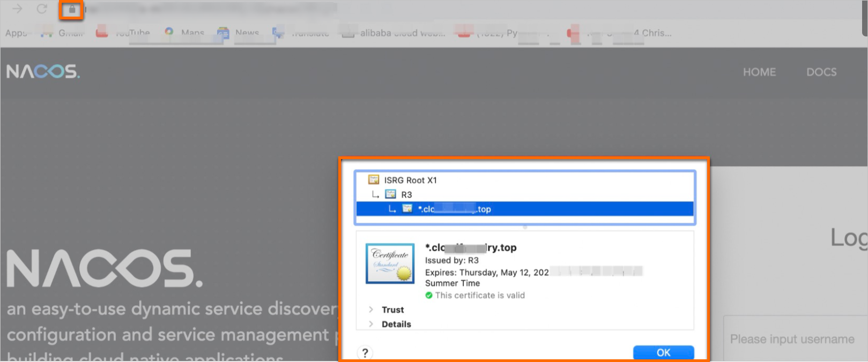Click the ISRG Root X1 certificate icon
Image resolution: width=868 pixels, height=362 pixels.
(374, 179)
